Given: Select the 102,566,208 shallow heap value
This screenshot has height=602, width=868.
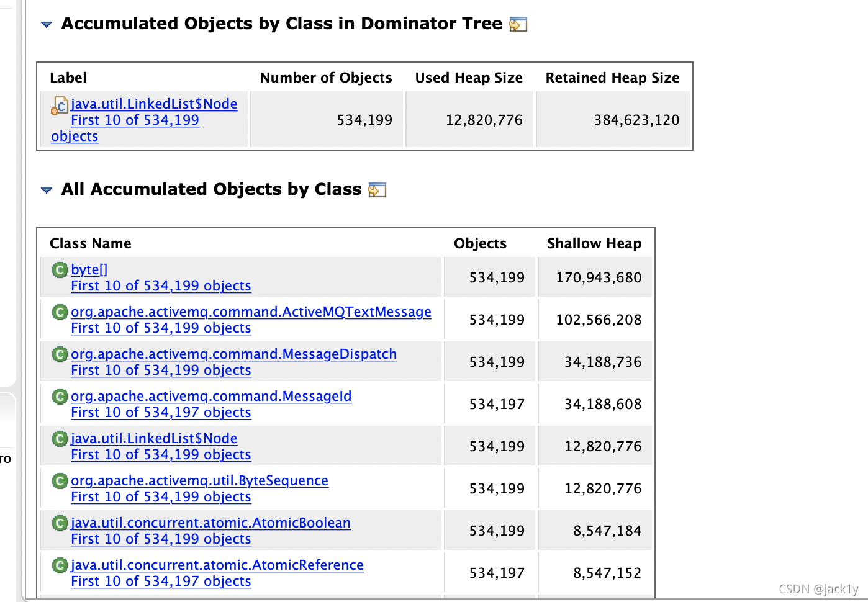Looking at the screenshot, I should [599, 320].
